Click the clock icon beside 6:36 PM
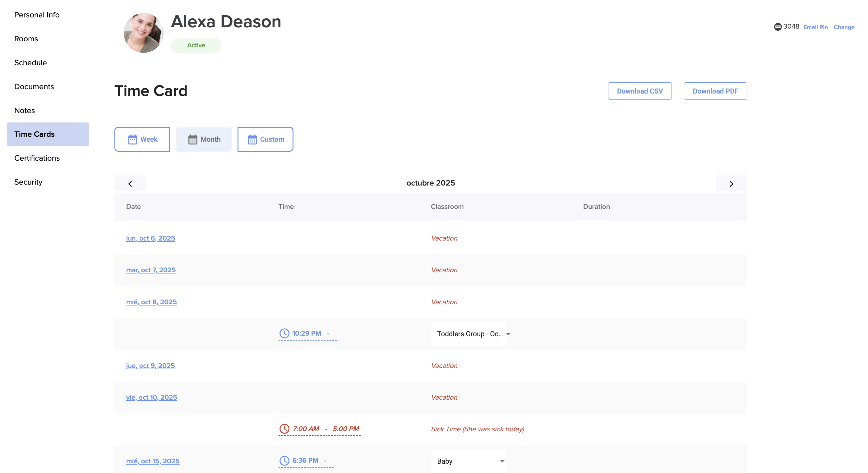Viewport: 868px width, 473px height. (x=284, y=460)
